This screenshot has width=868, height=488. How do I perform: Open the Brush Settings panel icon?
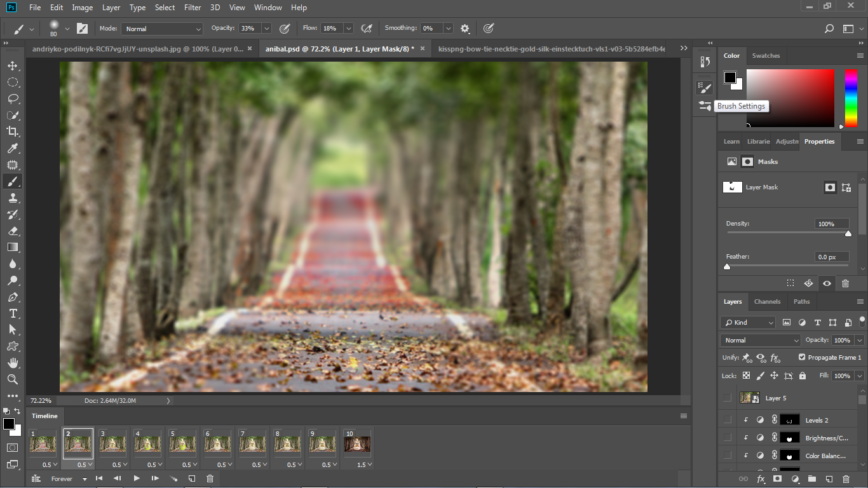pyautogui.click(x=705, y=87)
